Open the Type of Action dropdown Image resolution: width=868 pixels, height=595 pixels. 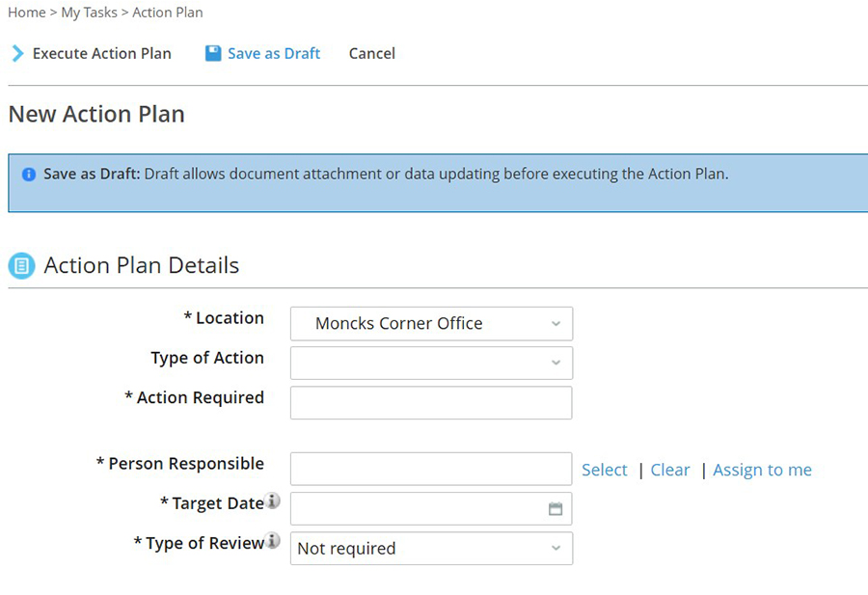(x=431, y=364)
